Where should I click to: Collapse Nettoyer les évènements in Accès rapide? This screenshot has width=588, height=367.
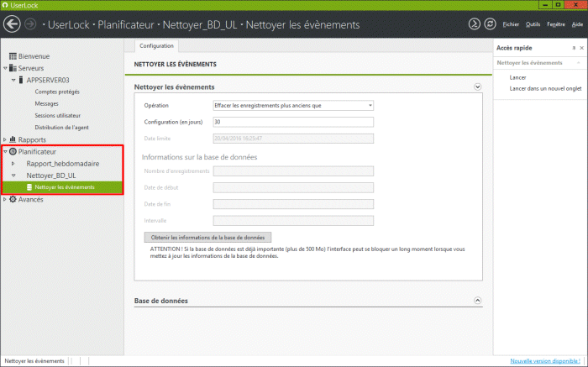pyautogui.click(x=579, y=63)
